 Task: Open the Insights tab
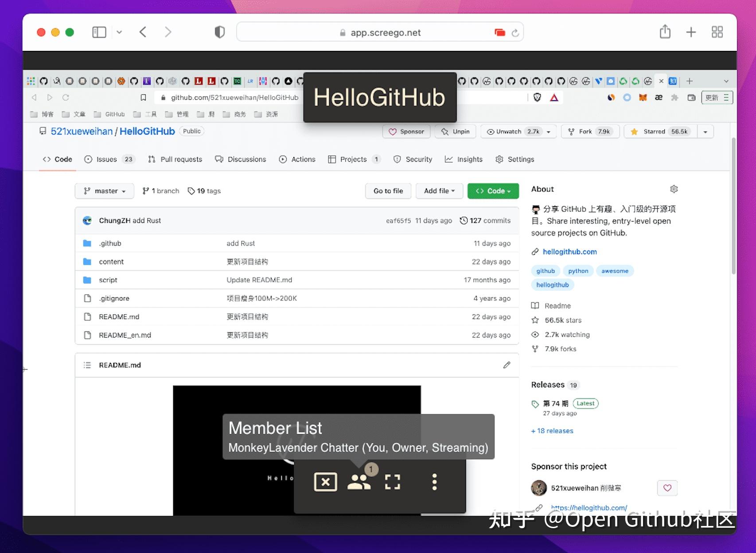point(464,159)
